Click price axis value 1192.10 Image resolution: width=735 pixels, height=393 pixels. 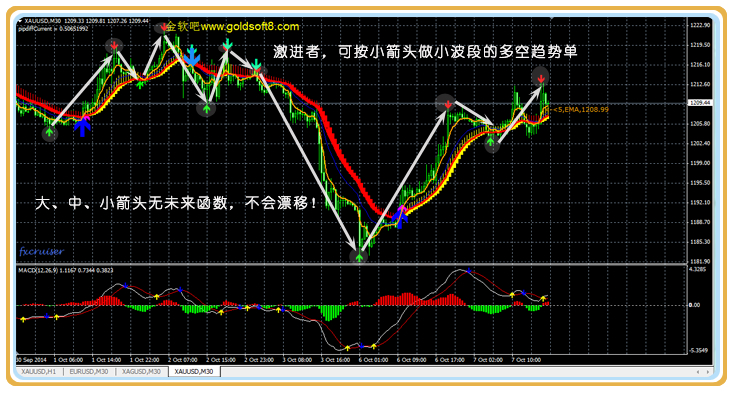[700, 203]
